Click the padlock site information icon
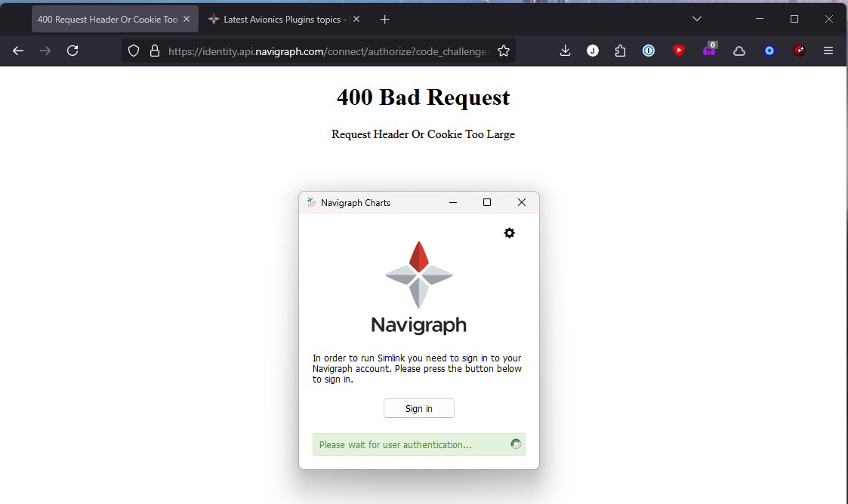 click(155, 51)
